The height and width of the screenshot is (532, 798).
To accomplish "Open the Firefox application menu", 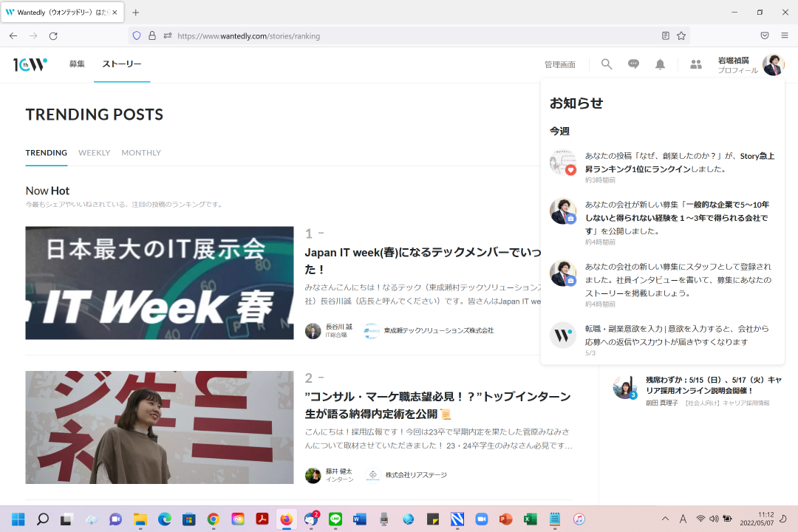I will tap(785, 35).
